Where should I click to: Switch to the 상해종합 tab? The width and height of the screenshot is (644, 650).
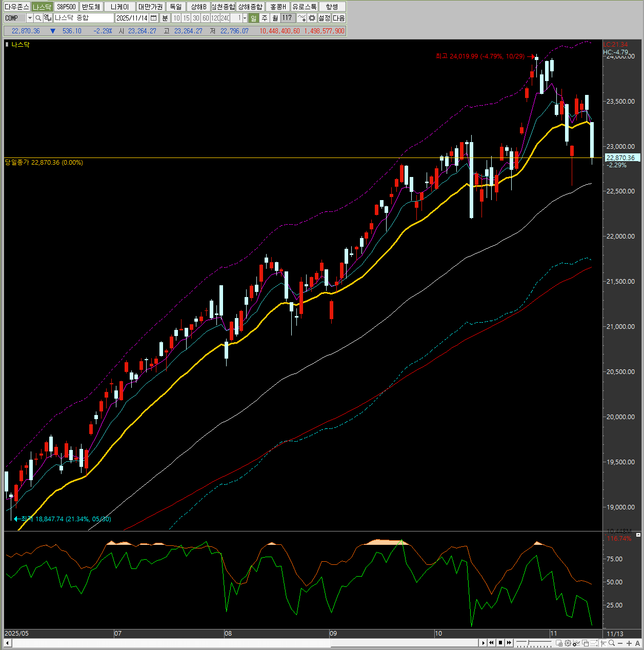click(250, 7)
